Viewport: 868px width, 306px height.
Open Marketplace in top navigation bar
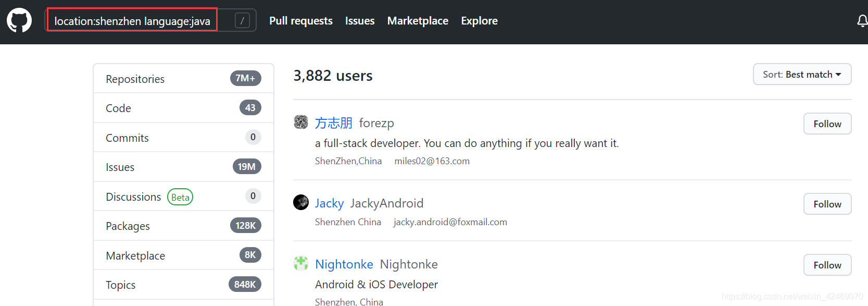pyautogui.click(x=418, y=21)
